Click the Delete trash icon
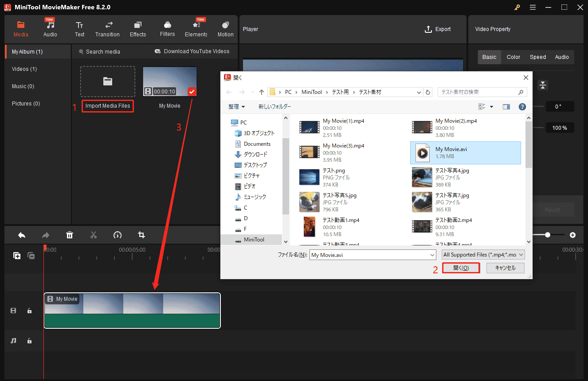Image resolution: width=588 pixels, height=381 pixels. (70, 235)
